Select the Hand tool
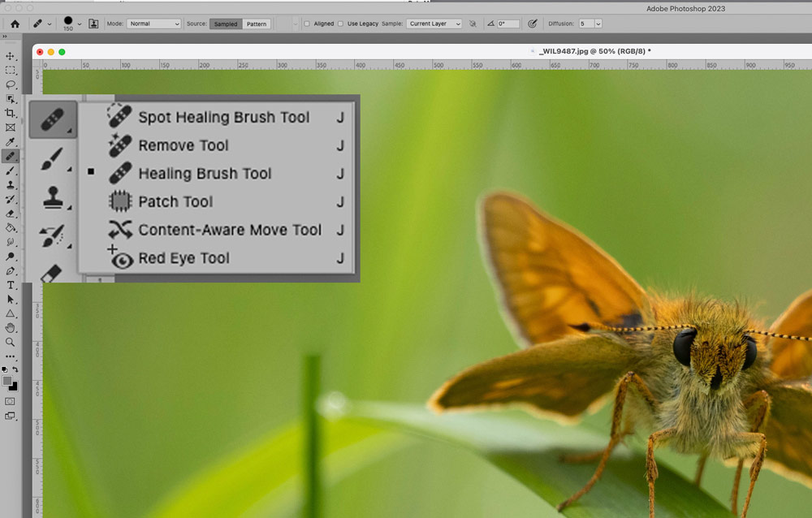Screen dimensions: 812x518 [x=10, y=328]
